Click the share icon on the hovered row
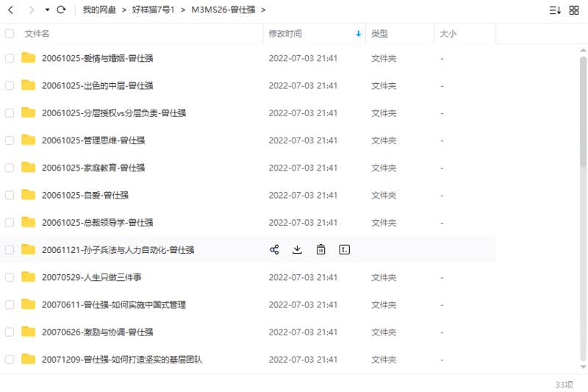The image size is (588, 392). click(274, 250)
